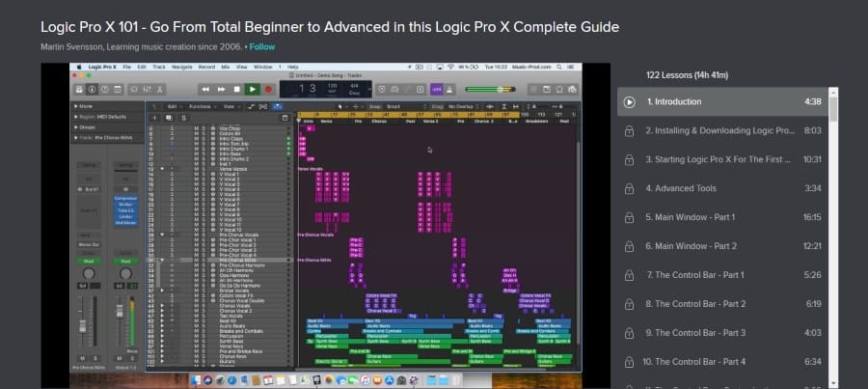The height and width of the screenshot is (389, 868).
Task: Mute the left channel strip with M button
Action: tap(83, 358)
